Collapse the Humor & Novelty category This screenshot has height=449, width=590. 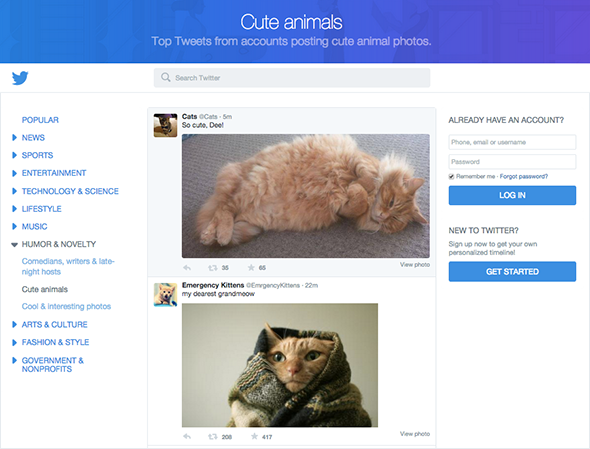click(14, 245)
